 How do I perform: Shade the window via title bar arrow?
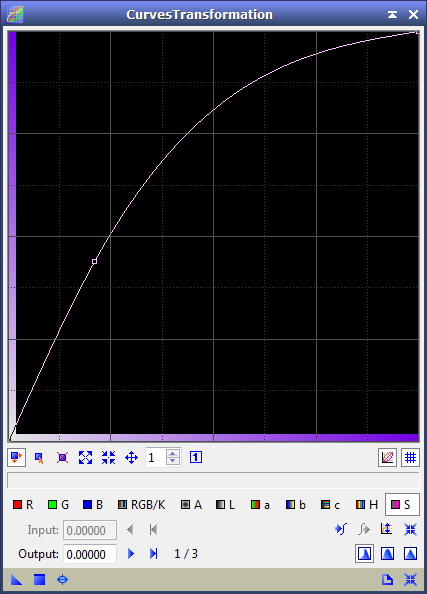[393, 14]
